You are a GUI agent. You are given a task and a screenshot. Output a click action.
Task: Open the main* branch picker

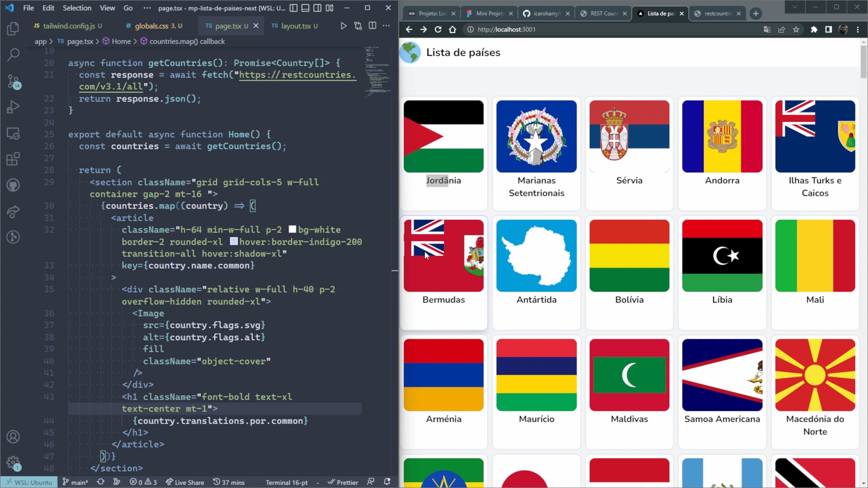pos(75,482)
